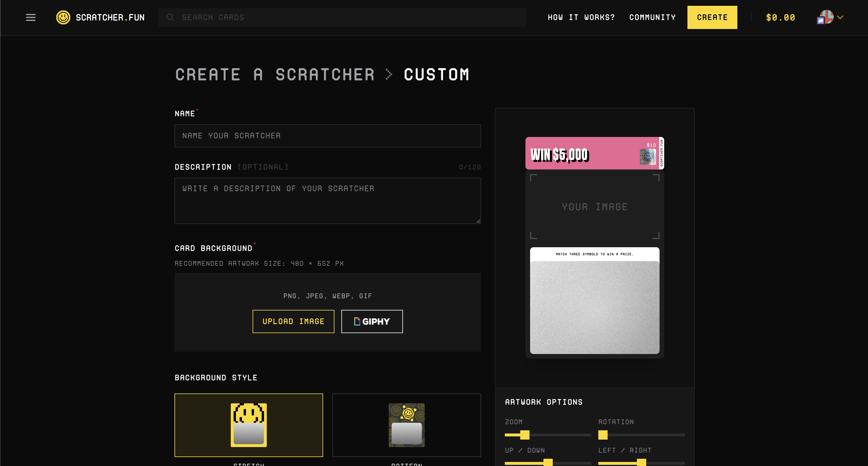The width and height of the screenshot is (868, 466).
Task: Go back via Create a Scratcher breadcrumb
Action: pyautogui.click(x=275, y=74)
